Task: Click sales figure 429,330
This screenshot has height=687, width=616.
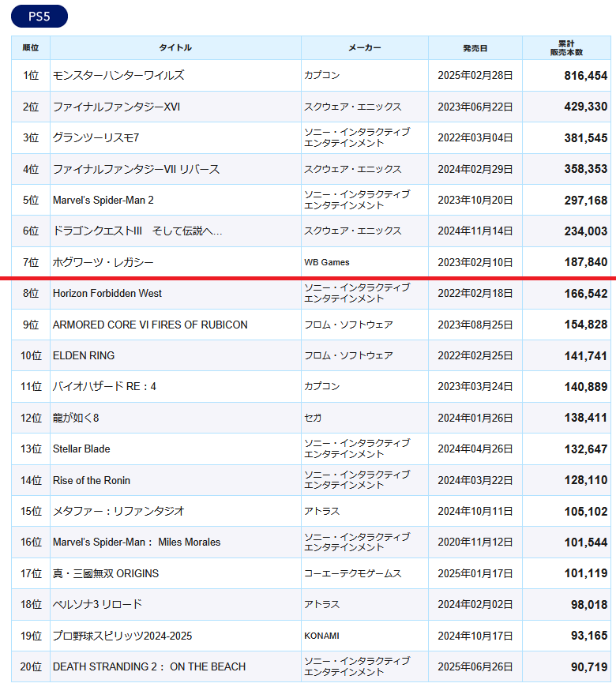Action: pyautogui.click(x=586, y=107)
